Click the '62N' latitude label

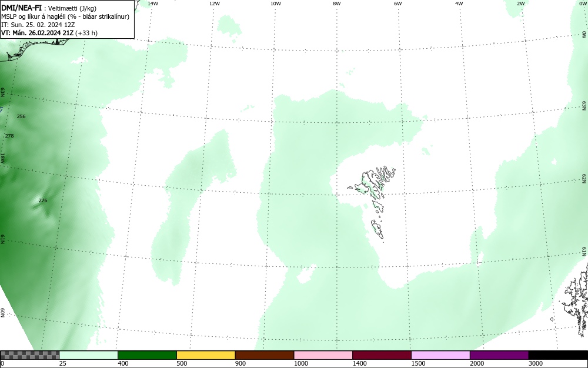(x=584, y=178)
